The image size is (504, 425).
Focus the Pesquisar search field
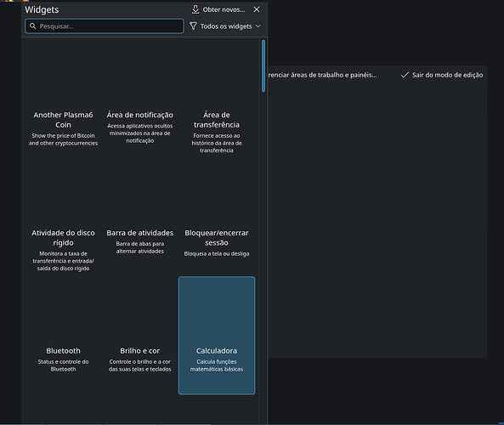(x=105, y=26)
